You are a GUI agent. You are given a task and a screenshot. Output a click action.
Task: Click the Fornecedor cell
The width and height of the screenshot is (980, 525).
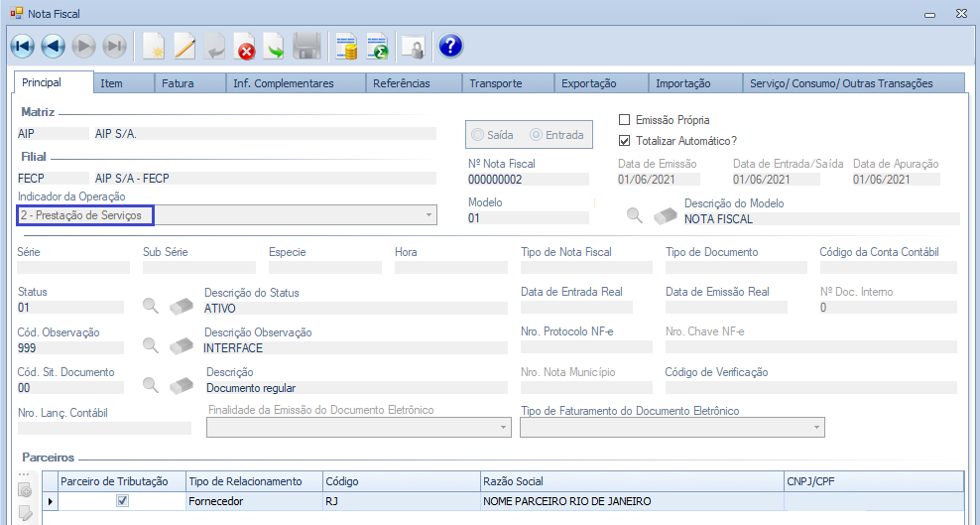click(x=254, y=501)
